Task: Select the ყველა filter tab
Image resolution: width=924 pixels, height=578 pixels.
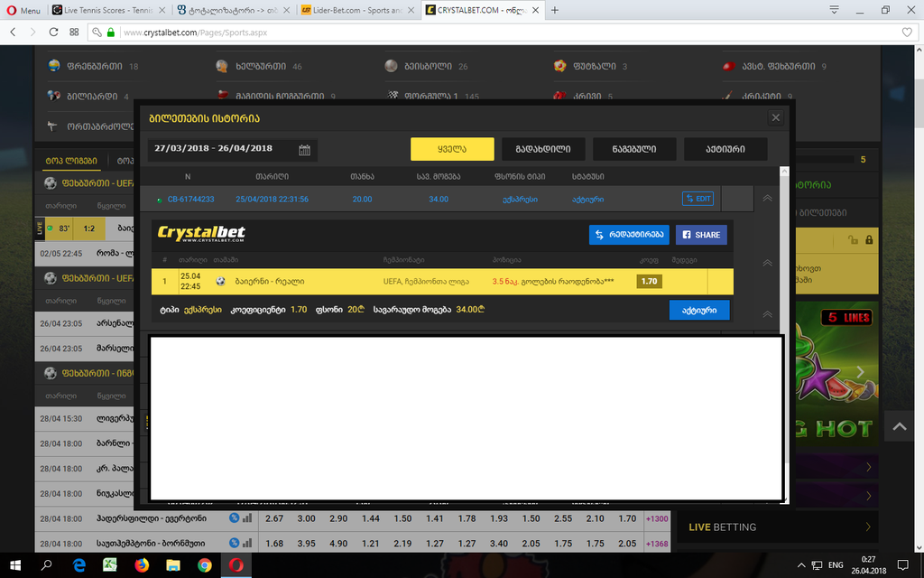Action: tap(452, 149)
